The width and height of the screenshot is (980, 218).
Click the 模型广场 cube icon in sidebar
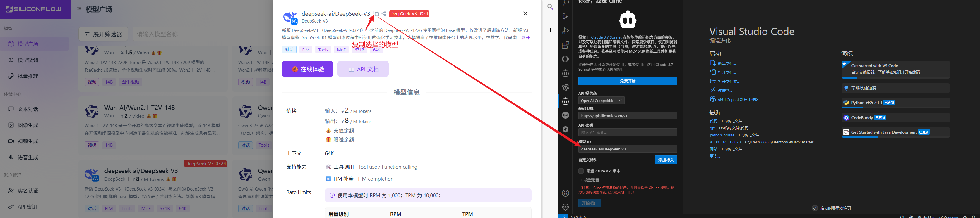(11, 44)
